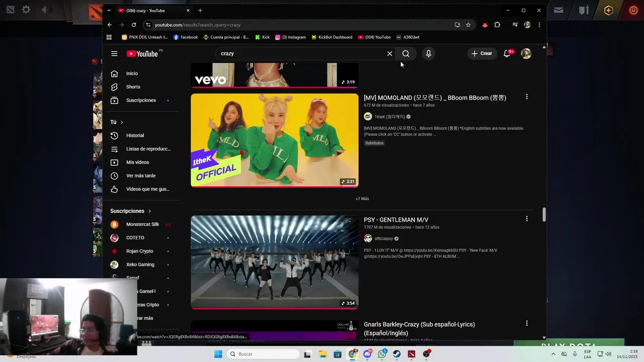Open WhatsApp from the taskbar
The width and height of the screenshot is (644, 362).
(x=382, y=354)
